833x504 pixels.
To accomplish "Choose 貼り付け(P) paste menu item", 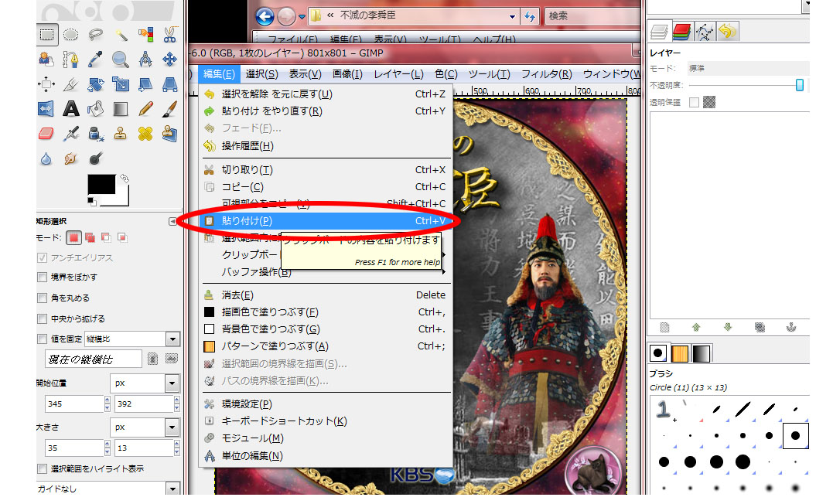I will pos(325,221).
